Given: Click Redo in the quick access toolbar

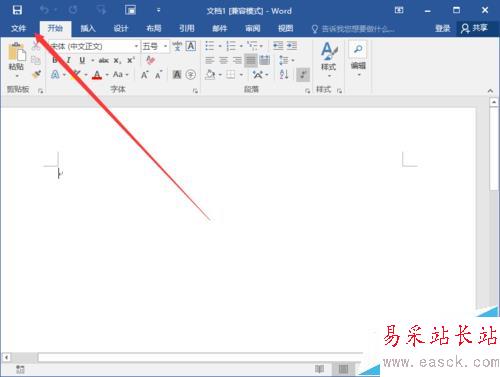Looking at the screenshot, I should [x=73, y=10].
